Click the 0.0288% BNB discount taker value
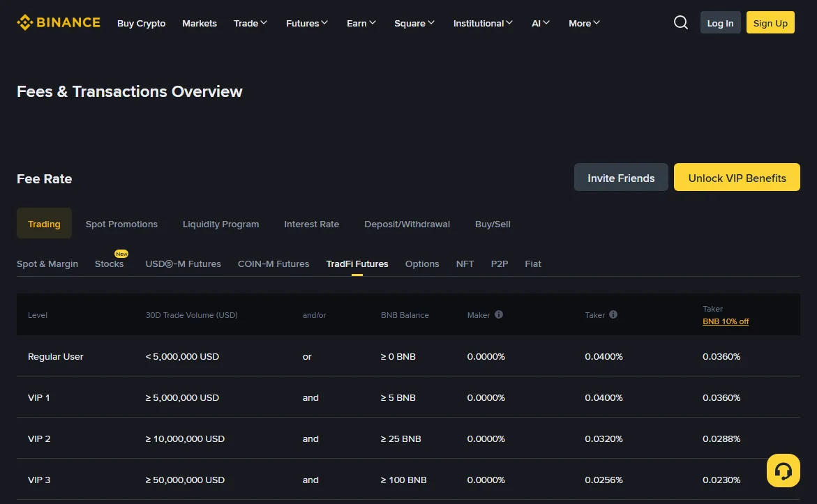 click(721, 438)
